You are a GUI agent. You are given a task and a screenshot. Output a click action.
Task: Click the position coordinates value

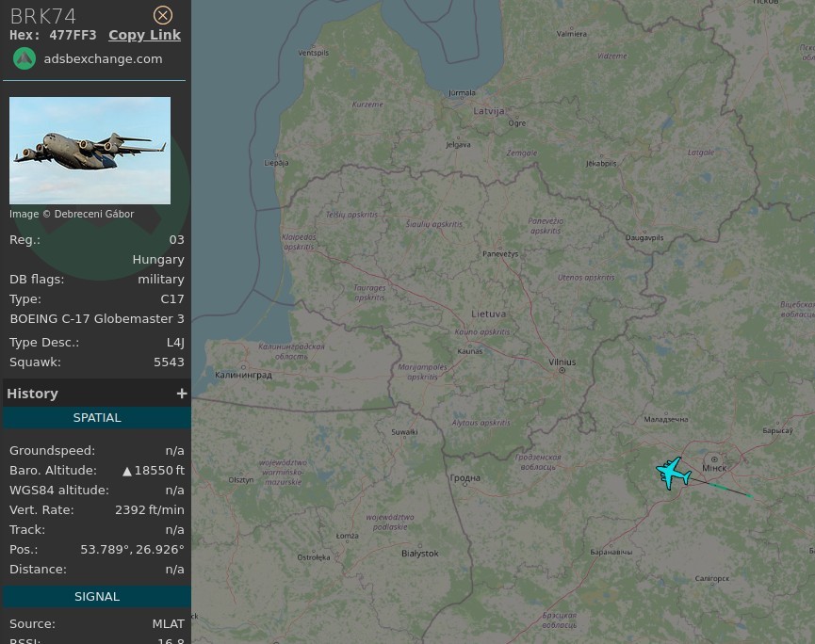132,549
